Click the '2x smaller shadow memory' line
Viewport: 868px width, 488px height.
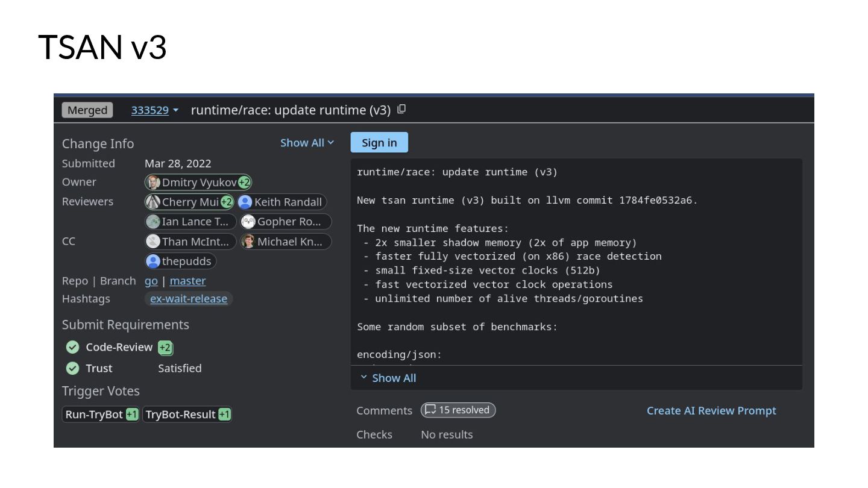tap(500, 242)
